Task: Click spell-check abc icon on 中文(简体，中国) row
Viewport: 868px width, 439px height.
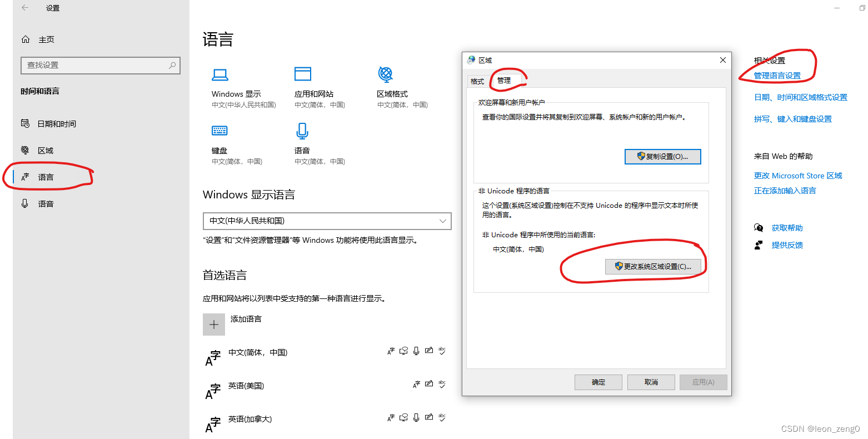Action: coord(442,351)
